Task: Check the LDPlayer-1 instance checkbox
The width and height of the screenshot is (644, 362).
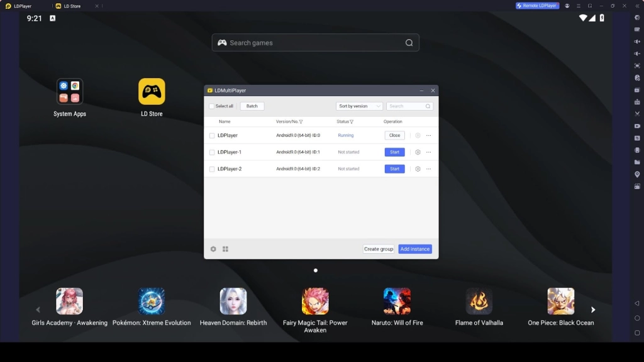Action: tap(212, 152)
